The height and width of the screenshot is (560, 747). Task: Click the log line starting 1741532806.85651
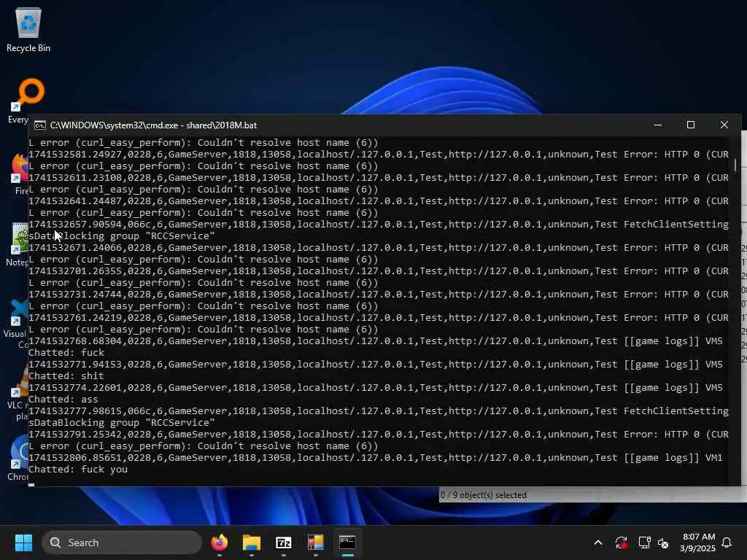point(376,458)
